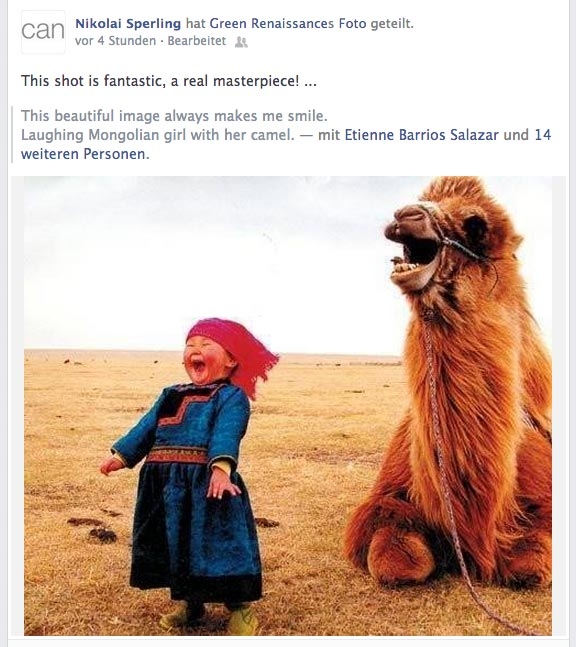Open Green Renaissances page link
This screenshot has height=647, width=576.
[271, 24]
